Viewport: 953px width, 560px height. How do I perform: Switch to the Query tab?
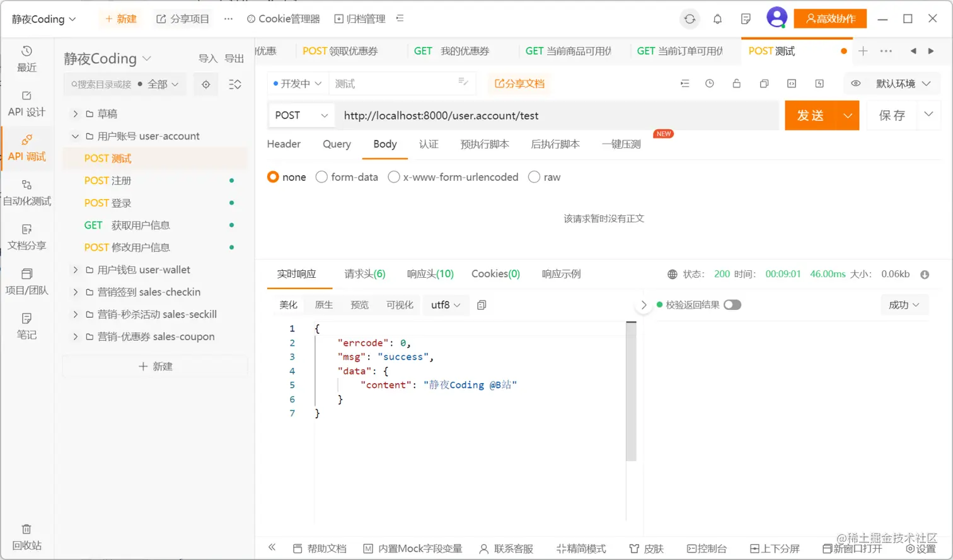click(337, 144)
